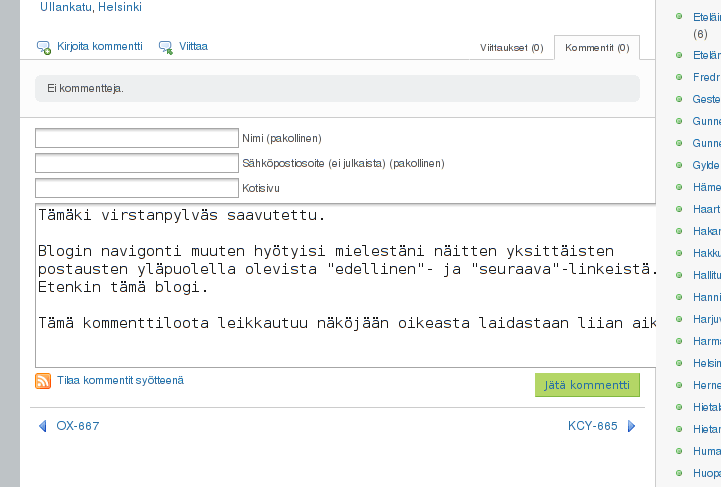Open the sidebar link starting with Hanni

[707, 297]
